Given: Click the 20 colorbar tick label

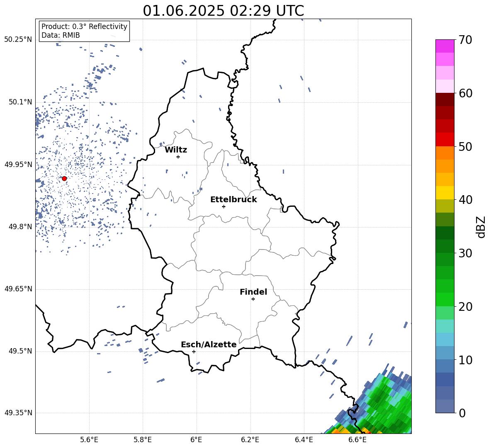Looking at the screenshot, I should pos(465,306).
